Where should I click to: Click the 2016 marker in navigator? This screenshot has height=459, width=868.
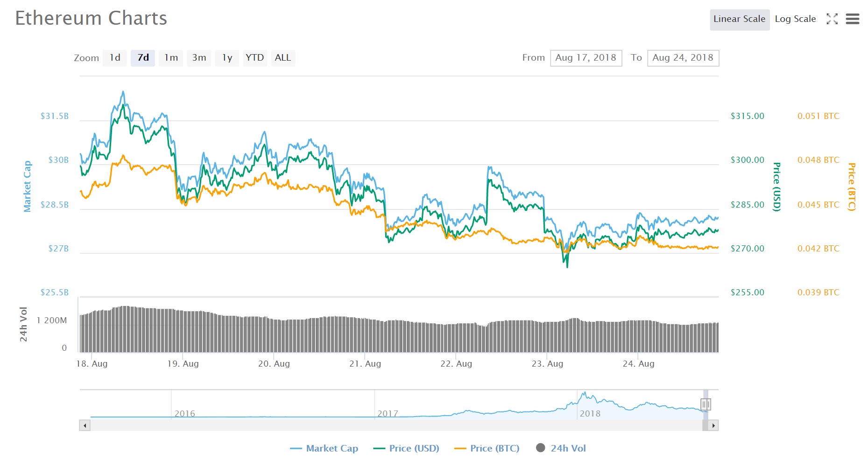(x=185, y=414)
